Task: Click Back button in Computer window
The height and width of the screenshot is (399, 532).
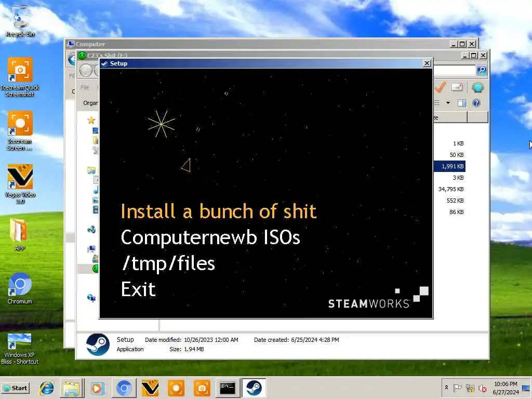Action: pyautogui.click(x=72, y=59)
